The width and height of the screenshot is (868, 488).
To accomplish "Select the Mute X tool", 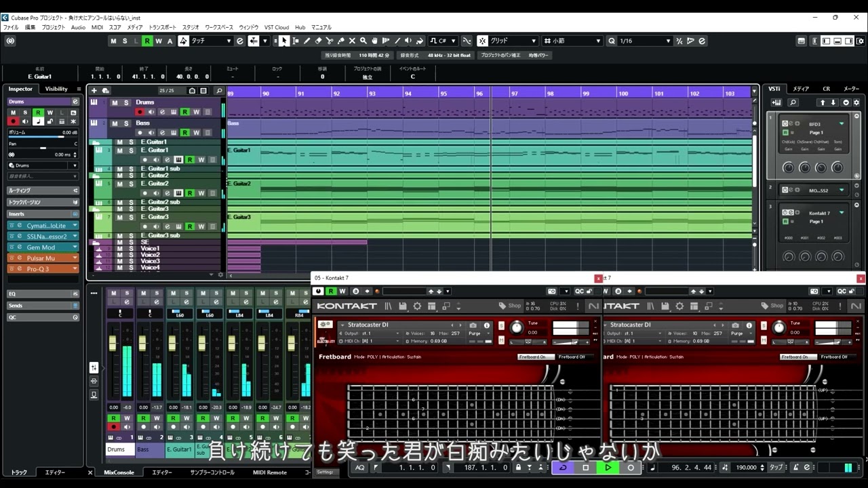I will tap(352, 41).
